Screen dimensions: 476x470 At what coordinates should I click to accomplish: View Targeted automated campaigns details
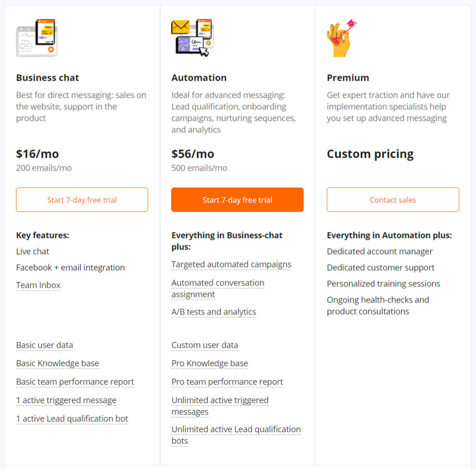tap(231, 264)
